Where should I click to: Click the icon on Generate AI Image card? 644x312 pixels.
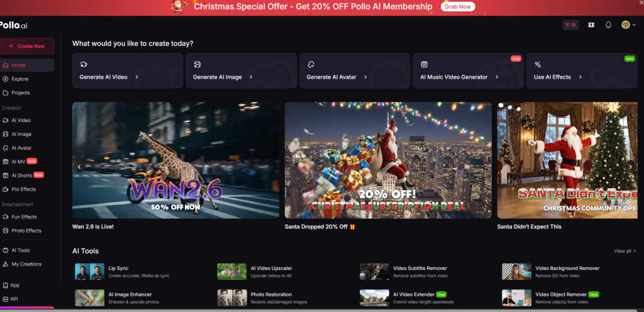coord(197,64)
